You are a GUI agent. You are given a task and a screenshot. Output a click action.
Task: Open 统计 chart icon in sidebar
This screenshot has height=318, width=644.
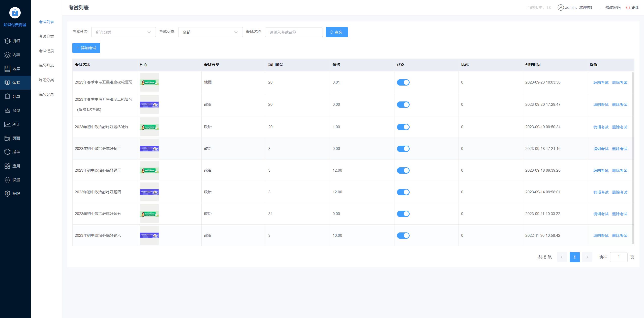[7, 124]
